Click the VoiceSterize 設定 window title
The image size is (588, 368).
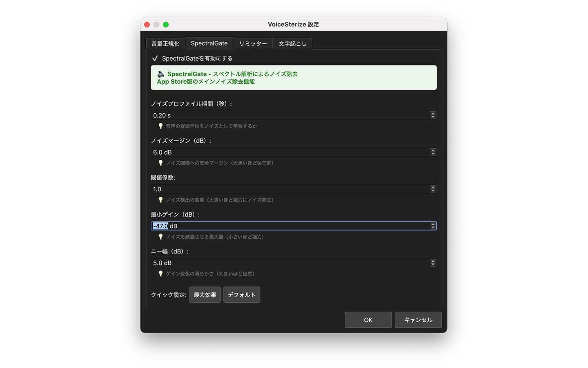[x=293, y=25]
